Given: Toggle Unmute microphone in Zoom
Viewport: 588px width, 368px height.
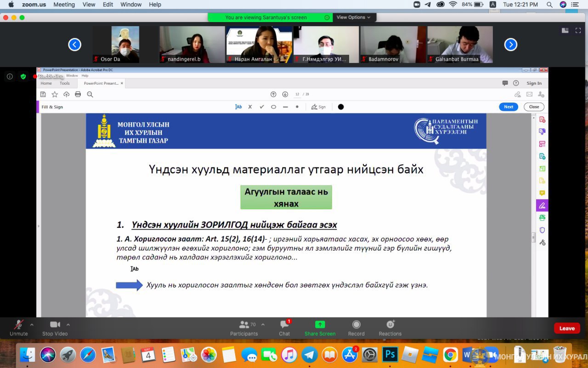Looking at the screenshot, I should tap(19, 328).
